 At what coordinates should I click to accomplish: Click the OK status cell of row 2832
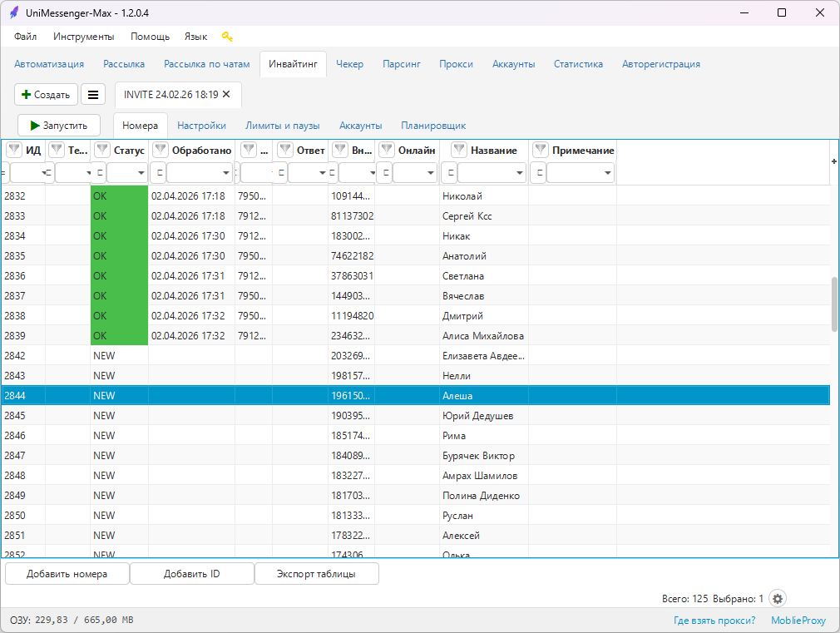pos(119,195)
